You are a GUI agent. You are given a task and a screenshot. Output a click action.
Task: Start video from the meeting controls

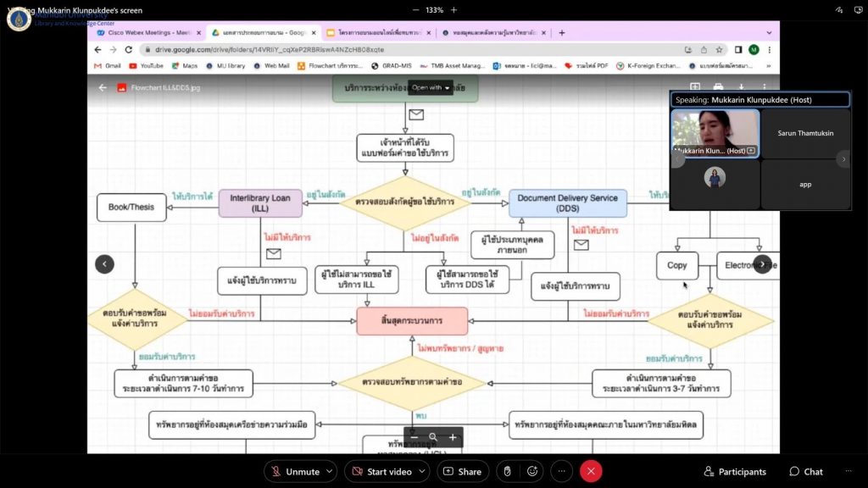(381, 471)
